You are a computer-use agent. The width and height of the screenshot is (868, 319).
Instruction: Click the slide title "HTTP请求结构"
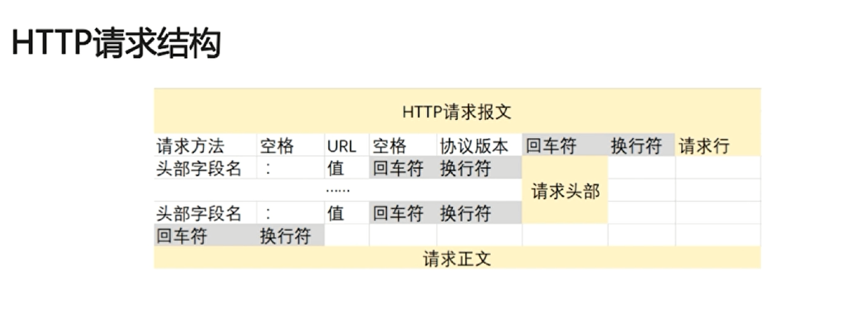click(x=116, y=43)
